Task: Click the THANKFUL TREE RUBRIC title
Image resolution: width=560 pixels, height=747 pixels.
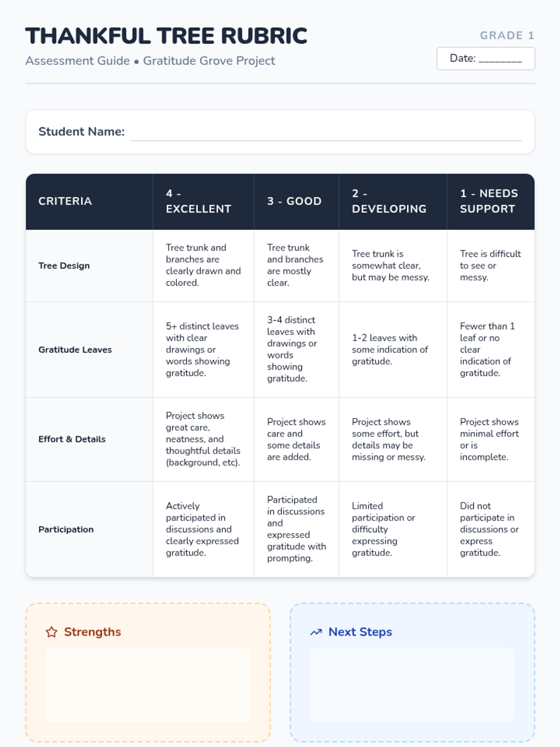Action: point(166,36)
